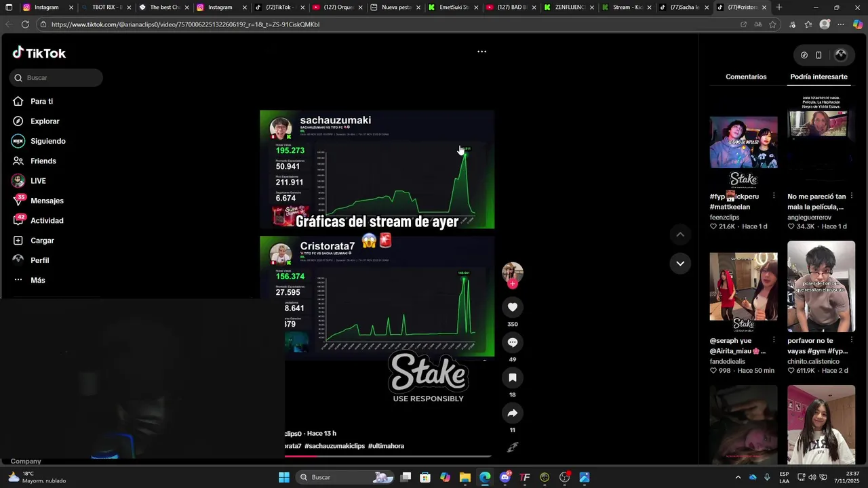This screenshot has width=868, height=488.
Task: Share the video using the arrow icon
Action: tap(513, 413)
